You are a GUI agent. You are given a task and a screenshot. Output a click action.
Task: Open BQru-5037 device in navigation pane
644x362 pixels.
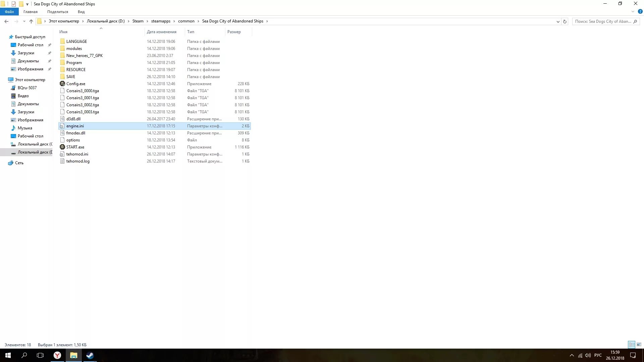point(27,88)
